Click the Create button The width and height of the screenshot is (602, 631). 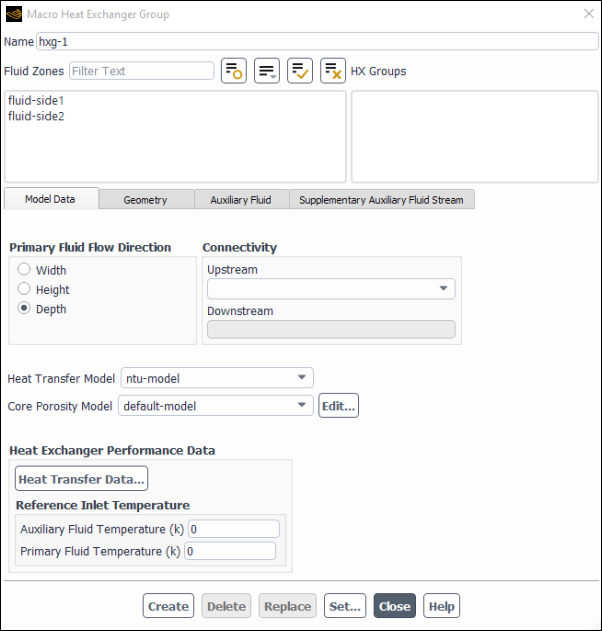click(168, 606)
